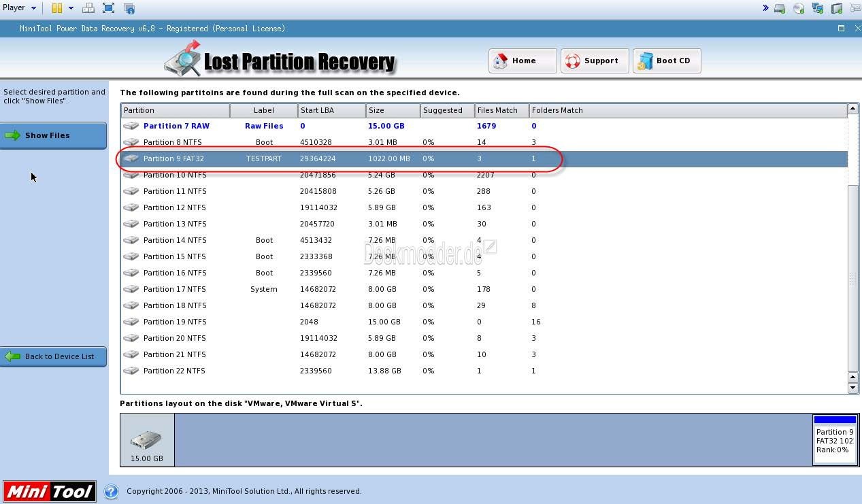Click drive icon of Partition 8 NTFS
The height and width of the screenshot is (504, 862).
131,142
